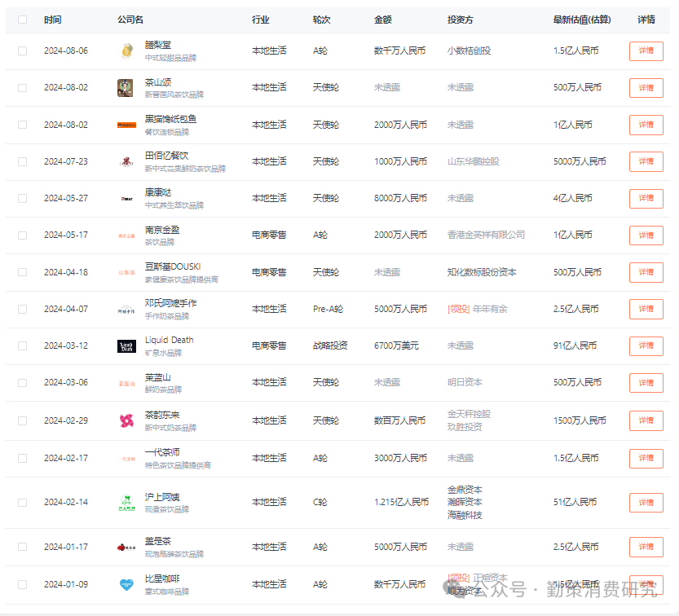Click the 91亿人民币 valuation cell

click(575, 345)
